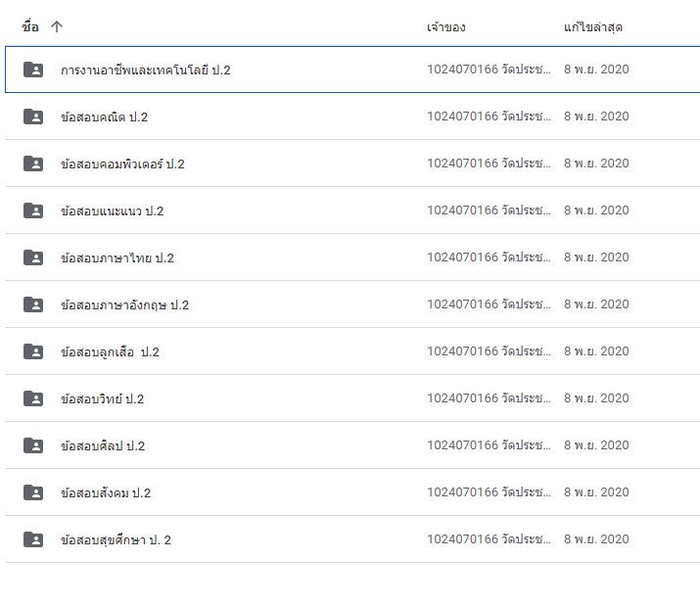The height and width of the screenshot is (606, 700).
Task: Click shared folder icon for การงานอาชีพและเทคโนโลยี ป.2
Action: (33, 70)
